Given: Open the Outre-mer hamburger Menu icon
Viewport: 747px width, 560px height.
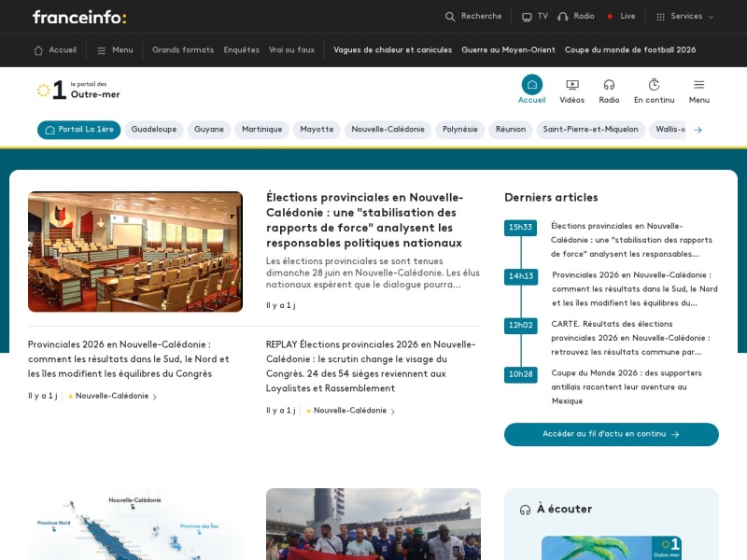Looking at the screenshot, I should [698, 85].
